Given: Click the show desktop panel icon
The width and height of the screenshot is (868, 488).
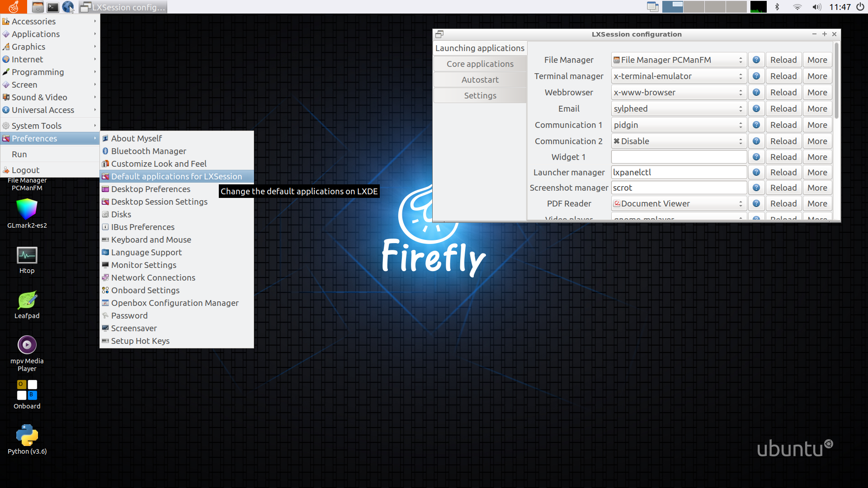Looking at the screenshot, I should (652, 7).
